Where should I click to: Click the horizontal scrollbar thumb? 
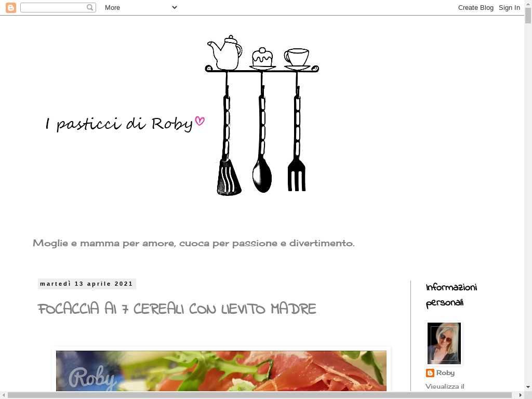click(260, 395)
